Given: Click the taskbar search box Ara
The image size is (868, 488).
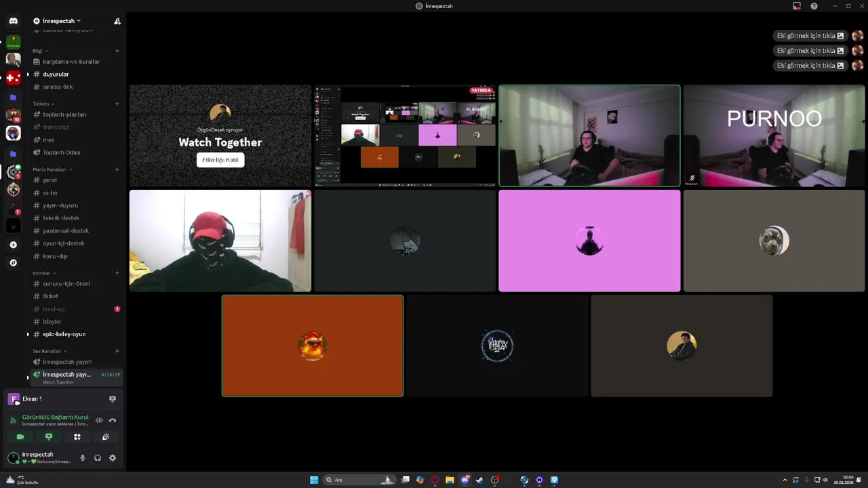Looking at the screenshot, I should [359, 480].
